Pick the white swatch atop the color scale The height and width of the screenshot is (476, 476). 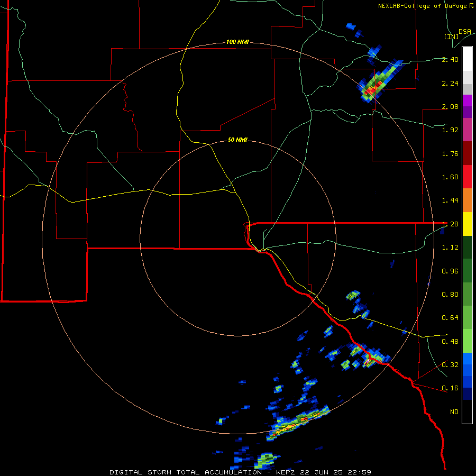(x=467, y=59)
